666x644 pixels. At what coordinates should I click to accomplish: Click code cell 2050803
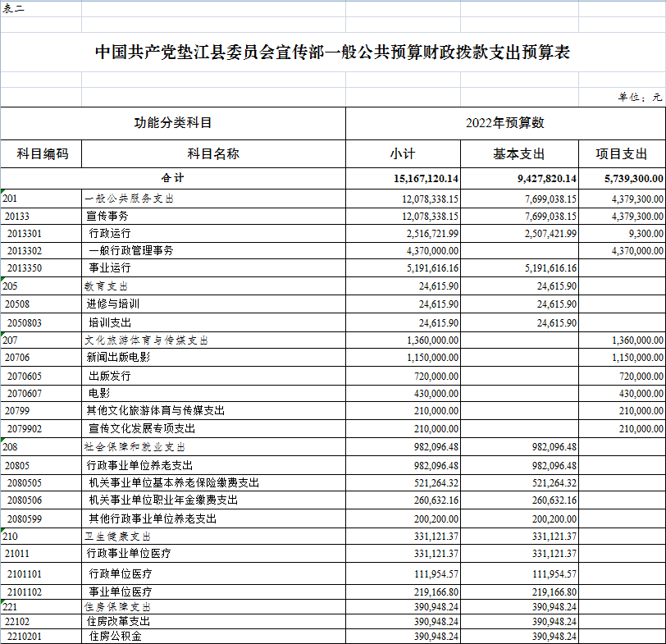(x=41, y=323)
